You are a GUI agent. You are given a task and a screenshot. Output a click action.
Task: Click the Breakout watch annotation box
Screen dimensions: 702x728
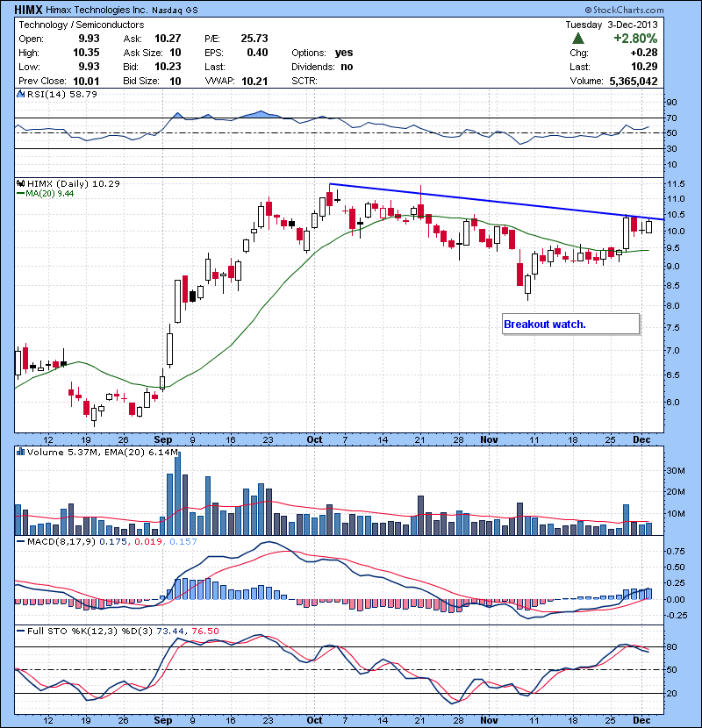pos(570,324)
